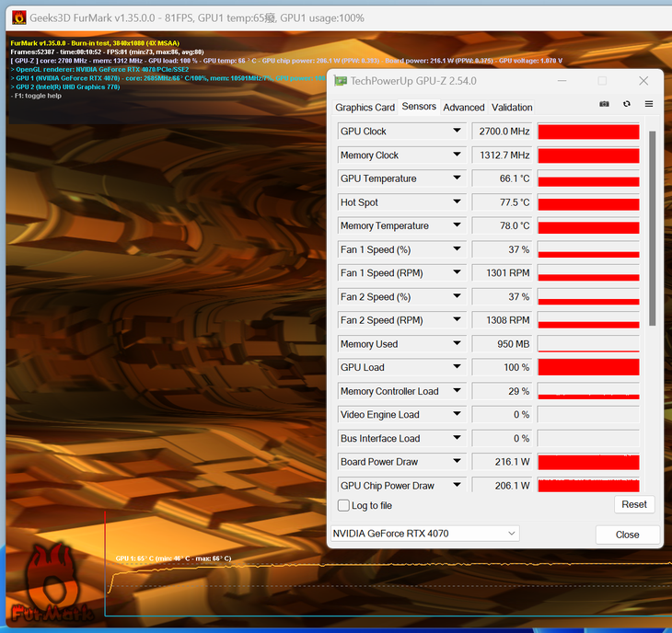Open the GPU-Z hamburger menu
Screen dimensions: 672x633
coord(649,104)
